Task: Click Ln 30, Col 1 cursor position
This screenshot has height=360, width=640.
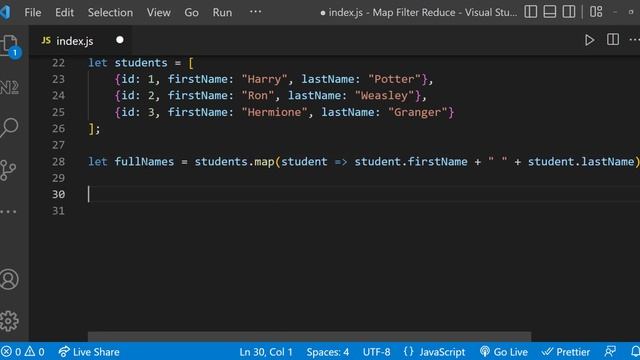Action: [266, 351]
